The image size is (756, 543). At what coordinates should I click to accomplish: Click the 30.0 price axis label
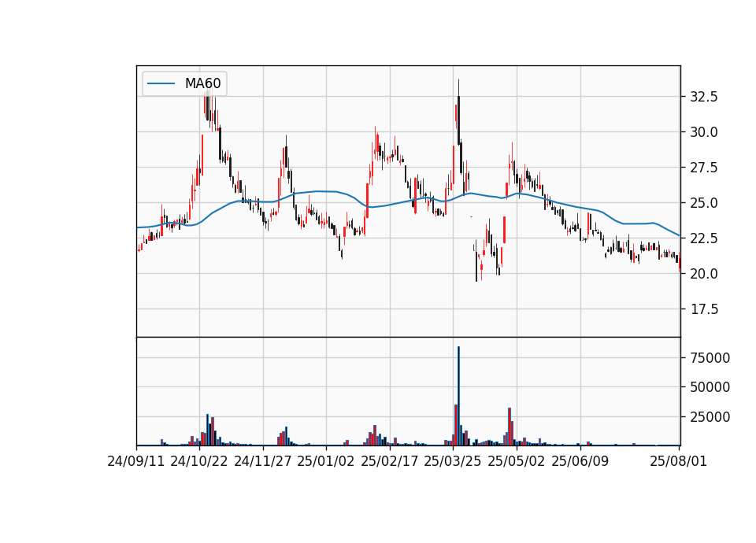pos(704,132)
